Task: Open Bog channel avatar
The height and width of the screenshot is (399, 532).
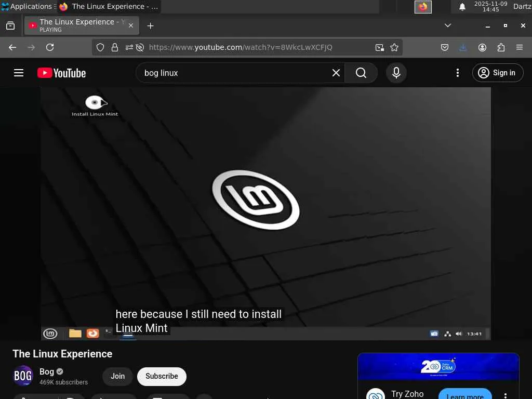Action: coord(23,376)
